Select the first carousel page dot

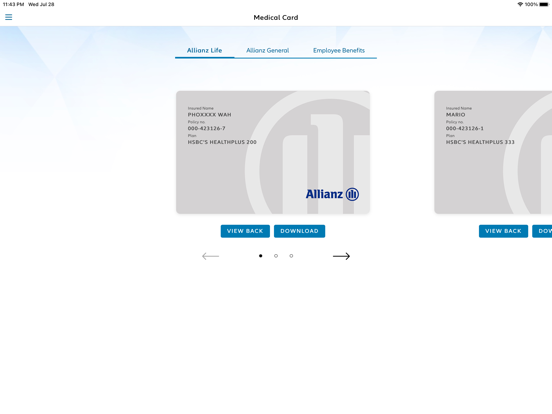tap(261, 256)
